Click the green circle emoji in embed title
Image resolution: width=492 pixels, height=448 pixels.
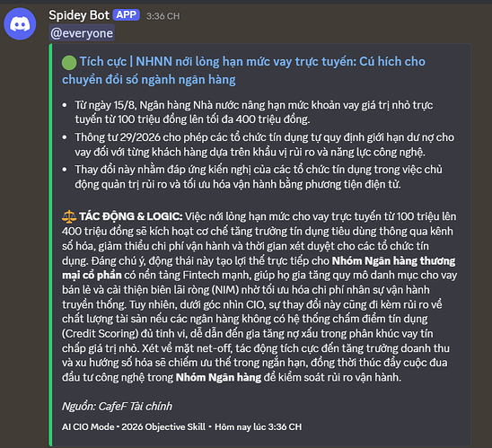pos(69,62)
